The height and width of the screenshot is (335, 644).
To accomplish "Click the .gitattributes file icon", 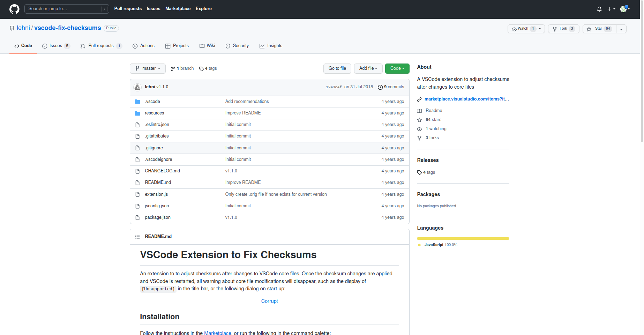I will click(x=137, y=136).
